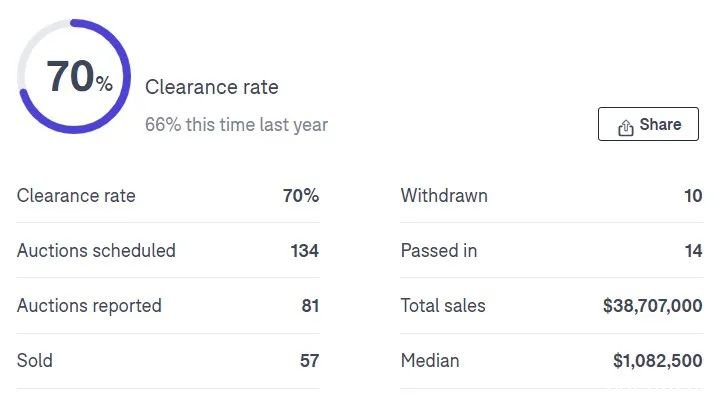Click the share upload icon

626,128
